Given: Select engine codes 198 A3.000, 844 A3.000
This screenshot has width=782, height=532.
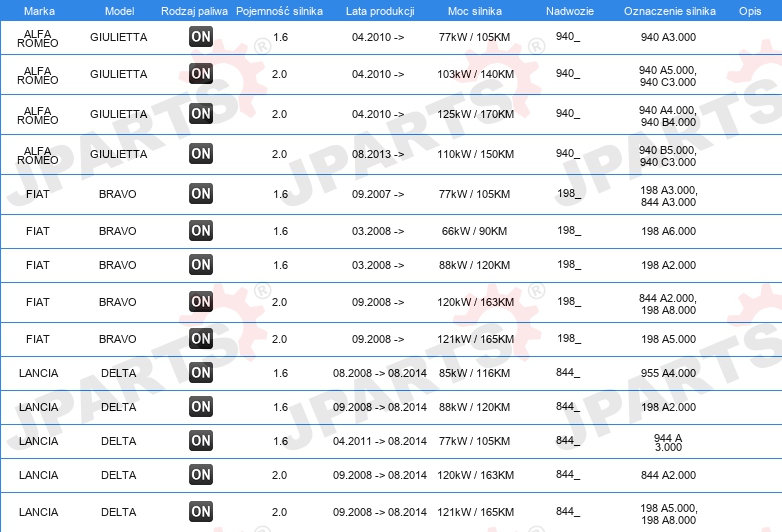Looking at the screenshot, I should 668,196.
